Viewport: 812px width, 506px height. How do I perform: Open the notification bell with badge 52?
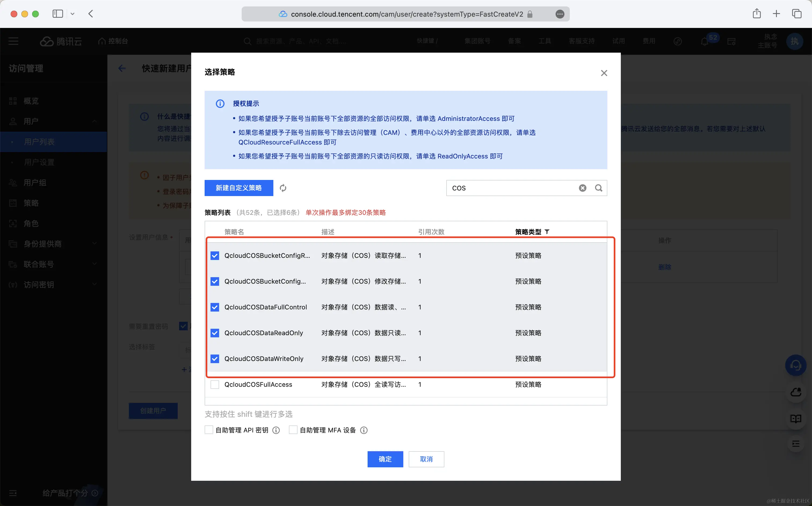click(705, 42)
